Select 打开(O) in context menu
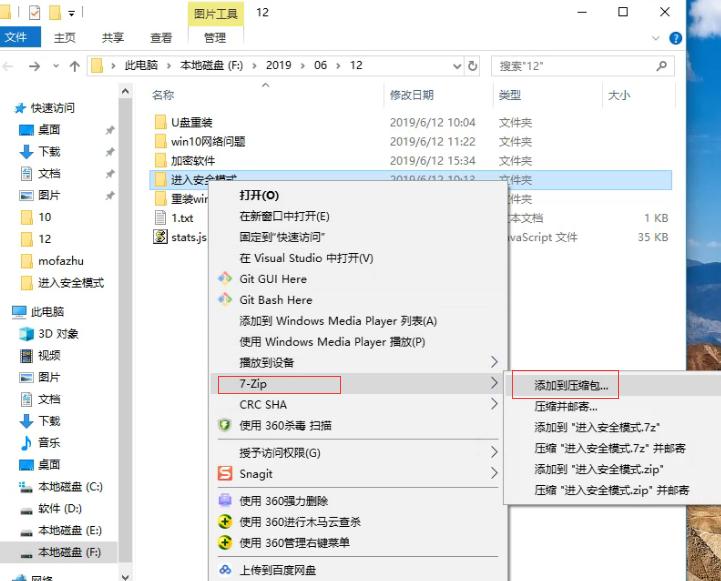The height and width of the screenshot is (581, 721). [259, 195]
